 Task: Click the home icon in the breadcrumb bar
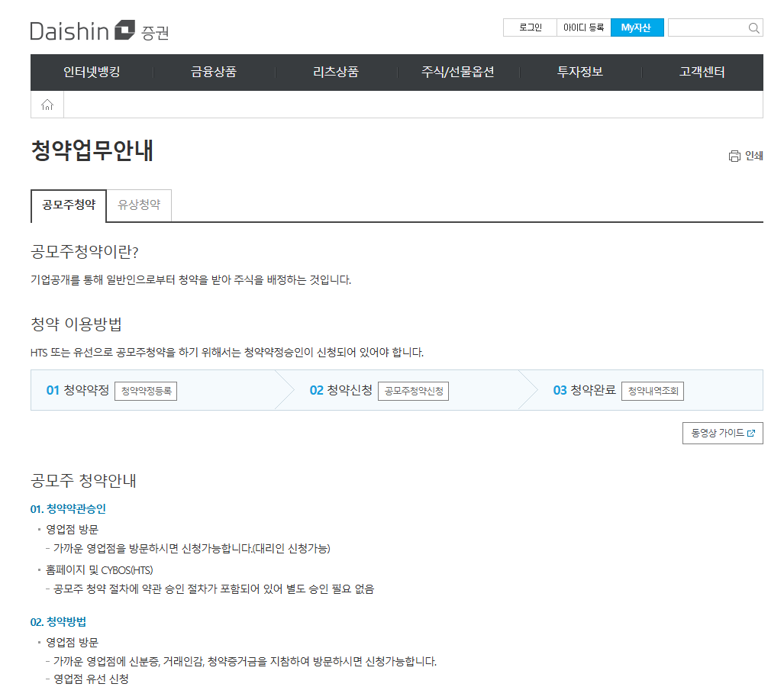[x=47, y=104]
